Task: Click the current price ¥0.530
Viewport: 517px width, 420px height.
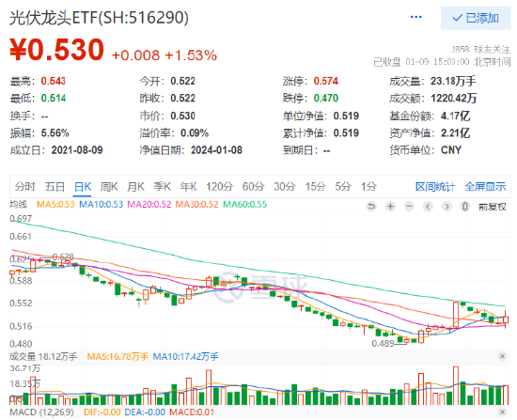Action: (x=56, y=50)
